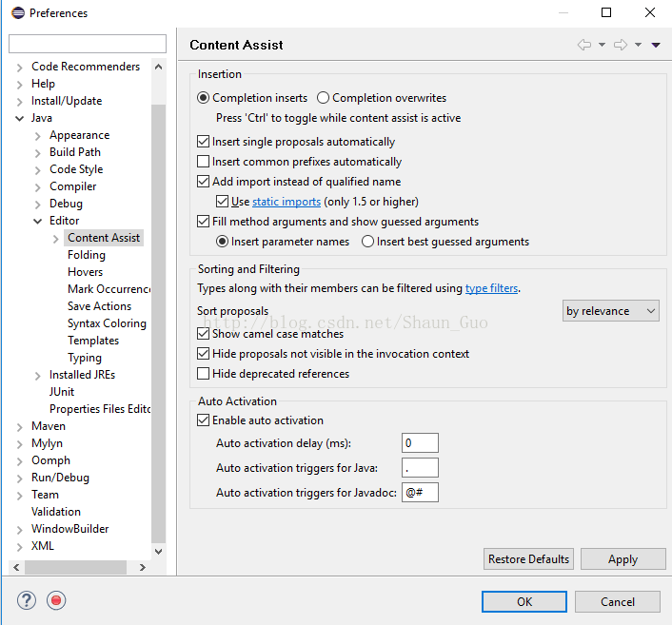Click the Apply button
This screenshot has width=672, height=625.
(x=623, y=559)
